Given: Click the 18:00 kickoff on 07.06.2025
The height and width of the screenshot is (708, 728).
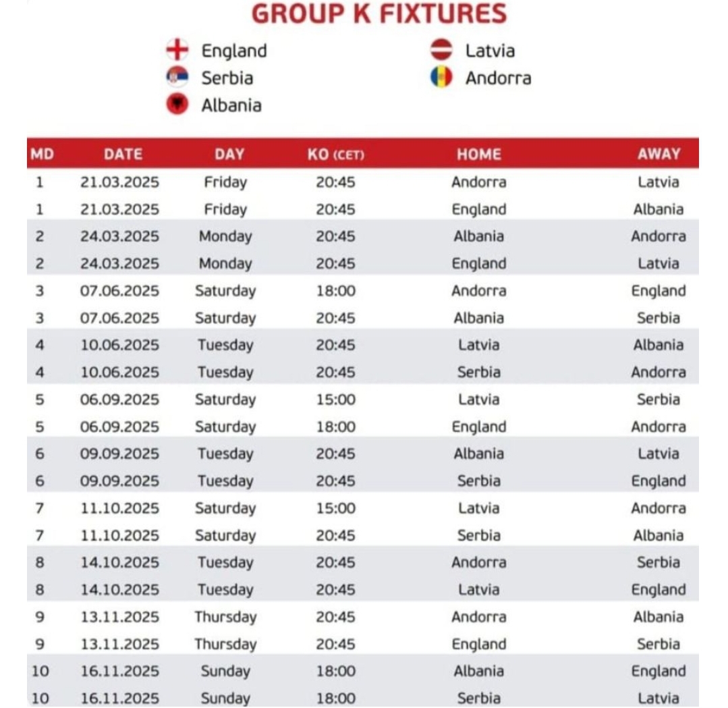Looking at the screenshot, I should tap(335, 291).
